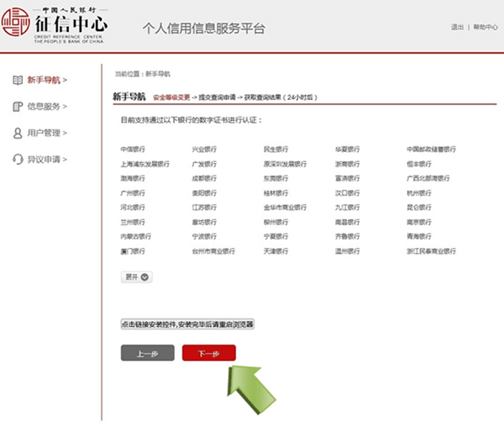Open 异议申请 in the sidebar
Screen dimensions: 504x431
(x=46, y=159)
